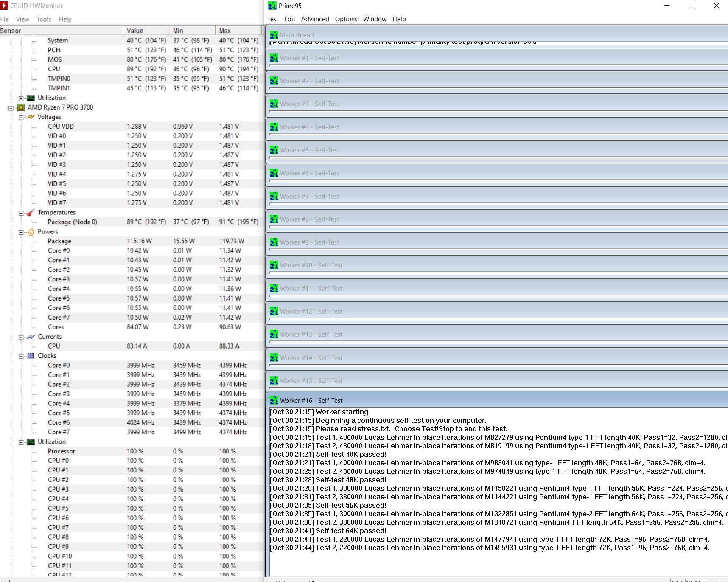Open HWMonitor's File menu
The image size is (728, 582).
[4, 19]
